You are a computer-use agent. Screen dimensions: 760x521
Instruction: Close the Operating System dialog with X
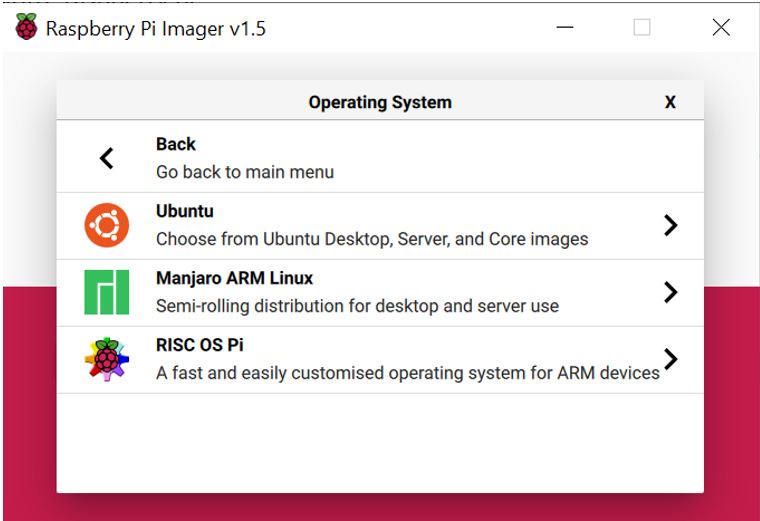(x=670, y=102)
